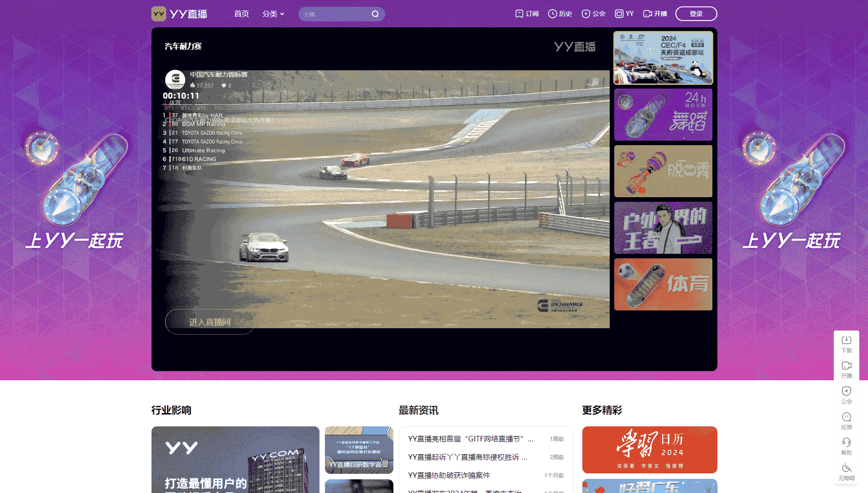Select the 舞蹈 24h thumbnail
The image size is (868, 493).
point(663,115)
